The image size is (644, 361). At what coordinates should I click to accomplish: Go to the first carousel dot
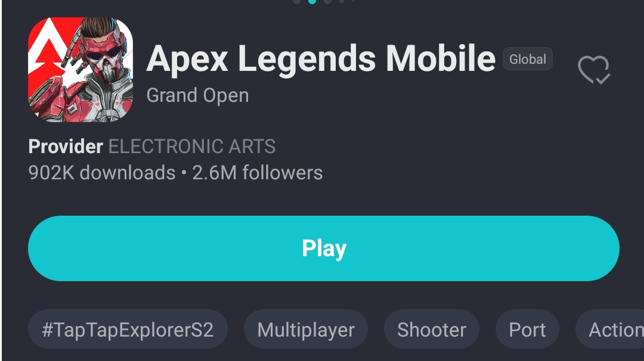[x=296, y=1]
